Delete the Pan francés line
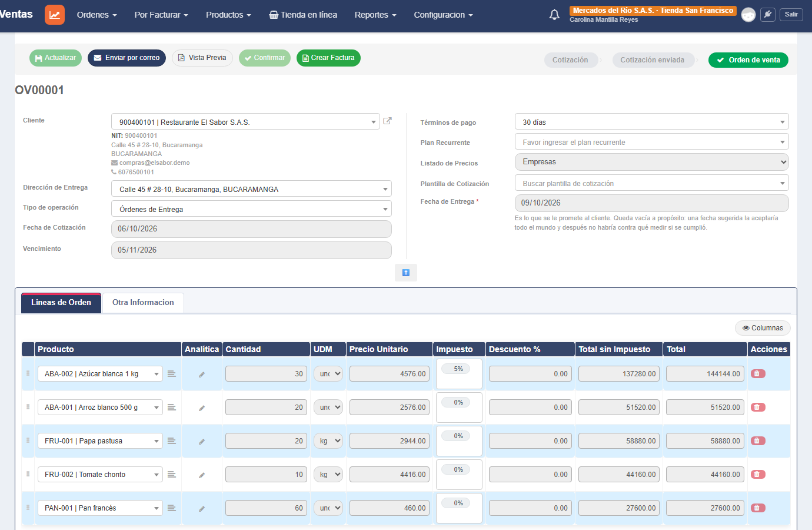812x530 pixels. click(758, 508)
